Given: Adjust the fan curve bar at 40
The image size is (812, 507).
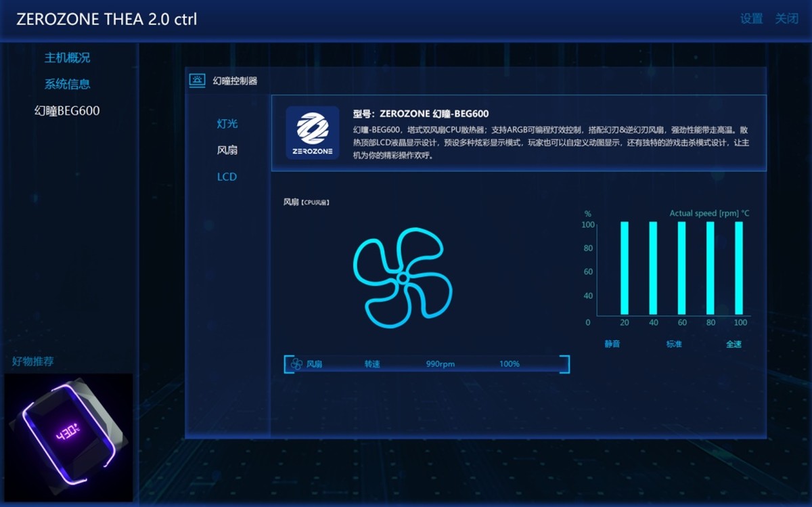Looking at the screenshot, I should (x=653, y=269).
